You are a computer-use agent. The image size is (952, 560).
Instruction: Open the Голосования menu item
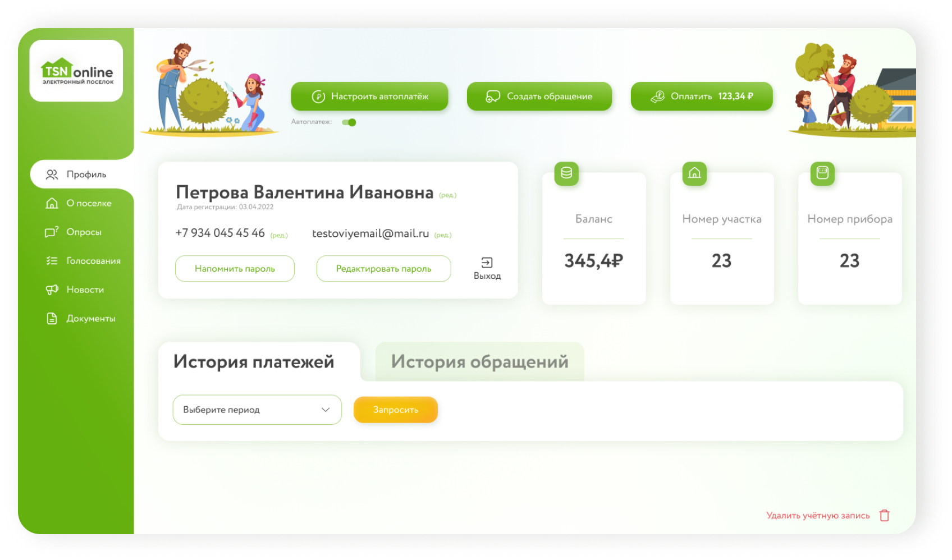(93, 261)
